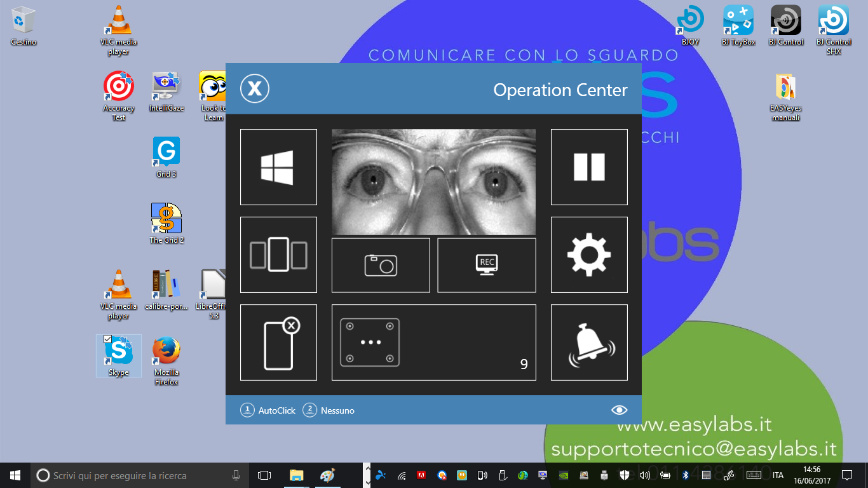Screen dimensions: 868x488
Task: Select the BJOY desktop shortcut
Action: pyautogui.click(x=690, y=26)
